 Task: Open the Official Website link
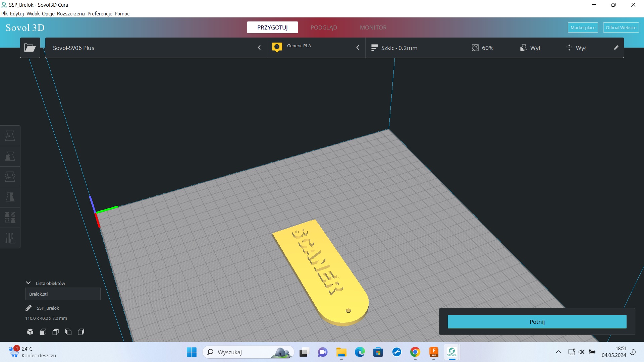[x=621, y=27]
